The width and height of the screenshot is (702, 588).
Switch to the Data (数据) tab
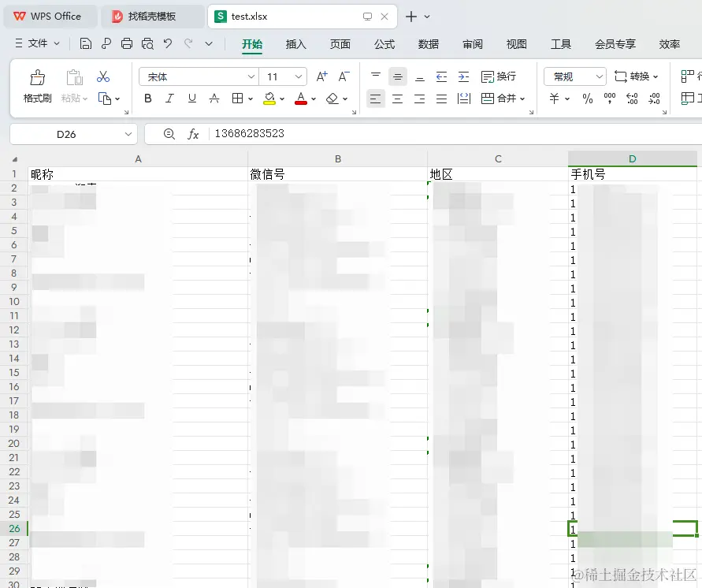429,44
